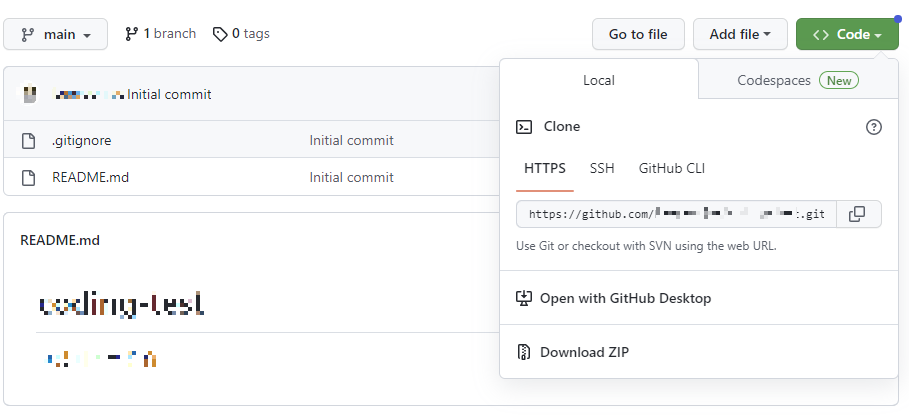Screen dimensions: 909x419
Task: Open the main branch dropdown
Action: coord(56,34)
